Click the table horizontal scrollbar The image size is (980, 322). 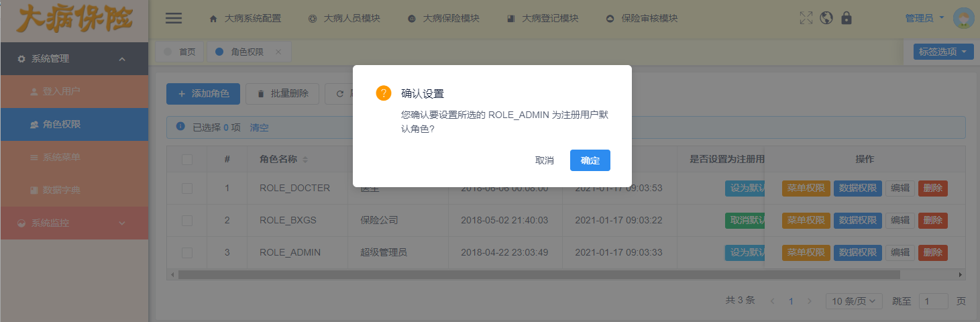[539, 274]
